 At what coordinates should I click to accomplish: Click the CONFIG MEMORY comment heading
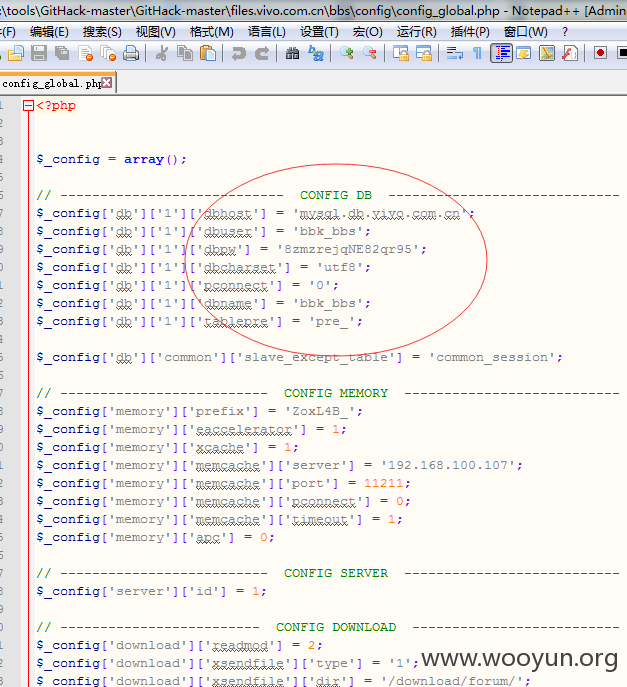click(x=336, y=393)
